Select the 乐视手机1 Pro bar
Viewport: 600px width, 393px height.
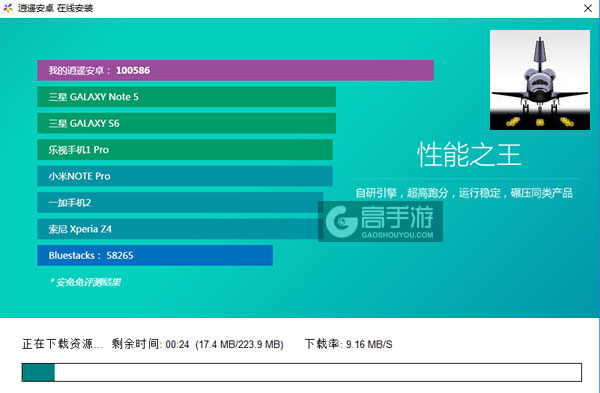(185, 150)
